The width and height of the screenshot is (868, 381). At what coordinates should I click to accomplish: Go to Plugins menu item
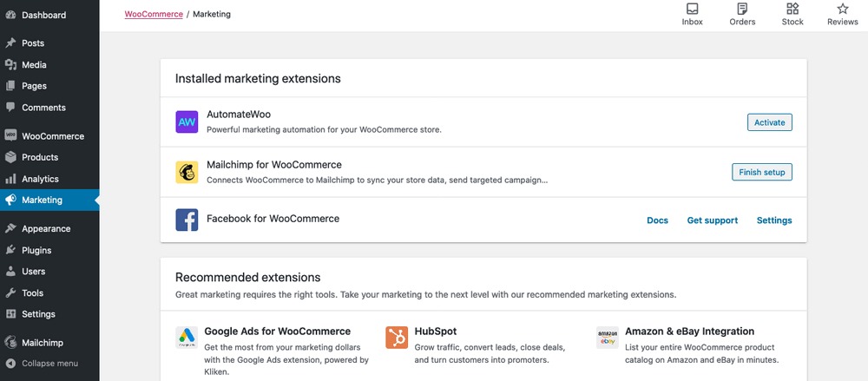tap(36, 250)
